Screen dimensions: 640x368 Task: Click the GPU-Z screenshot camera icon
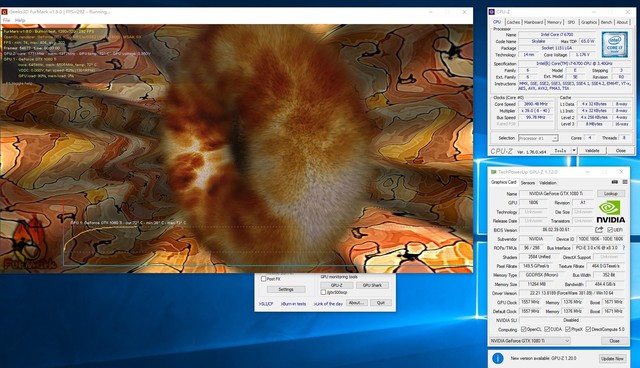coord(615,182)
